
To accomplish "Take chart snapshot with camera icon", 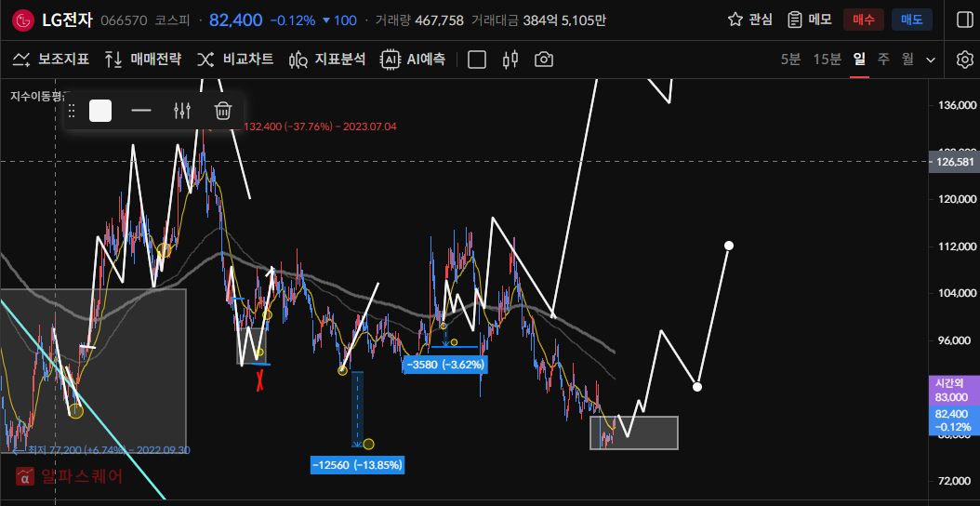I will pyautogui.click(x=544, y=60).
